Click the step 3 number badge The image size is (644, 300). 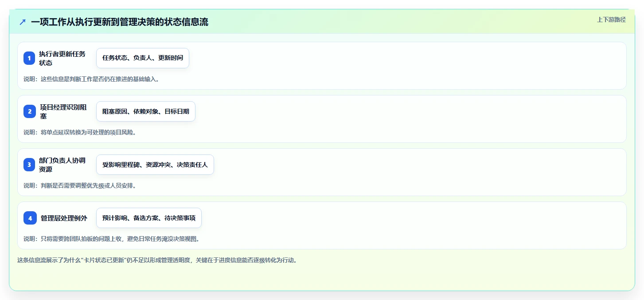[x=29, y=165]
